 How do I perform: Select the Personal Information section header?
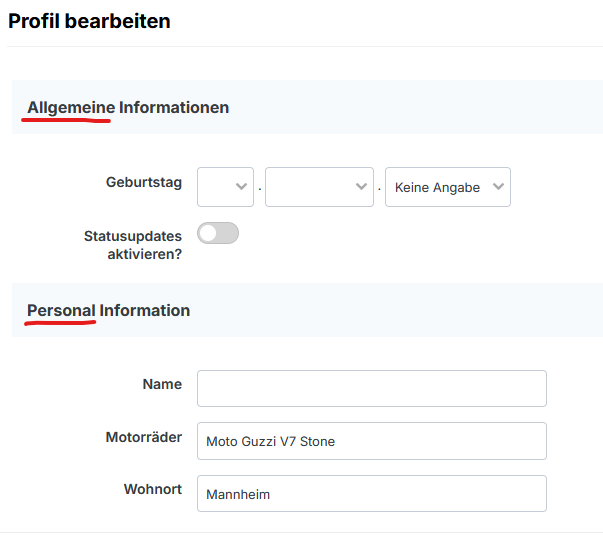(x=108, y=310)
